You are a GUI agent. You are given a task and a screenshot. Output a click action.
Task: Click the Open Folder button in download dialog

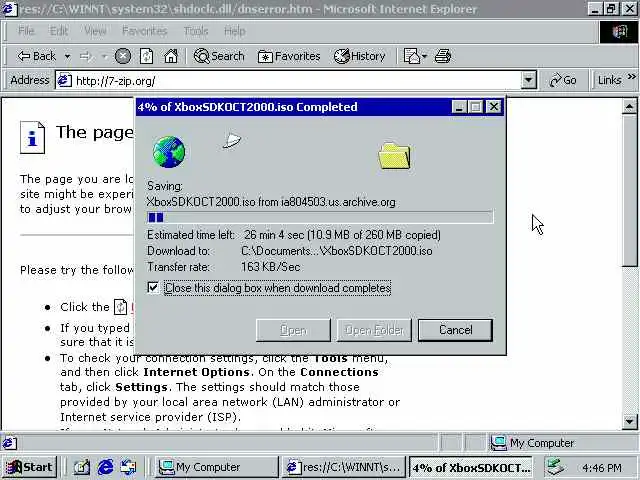click(374, 330)
